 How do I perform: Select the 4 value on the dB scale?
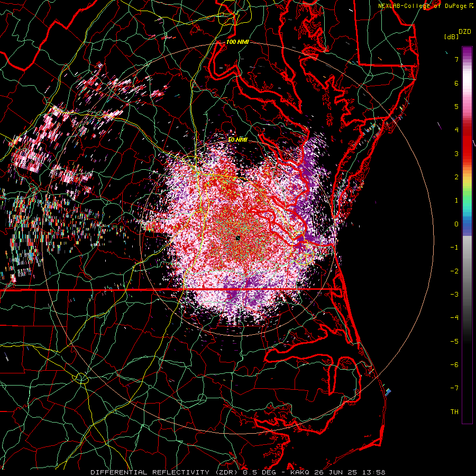point(456,130)
